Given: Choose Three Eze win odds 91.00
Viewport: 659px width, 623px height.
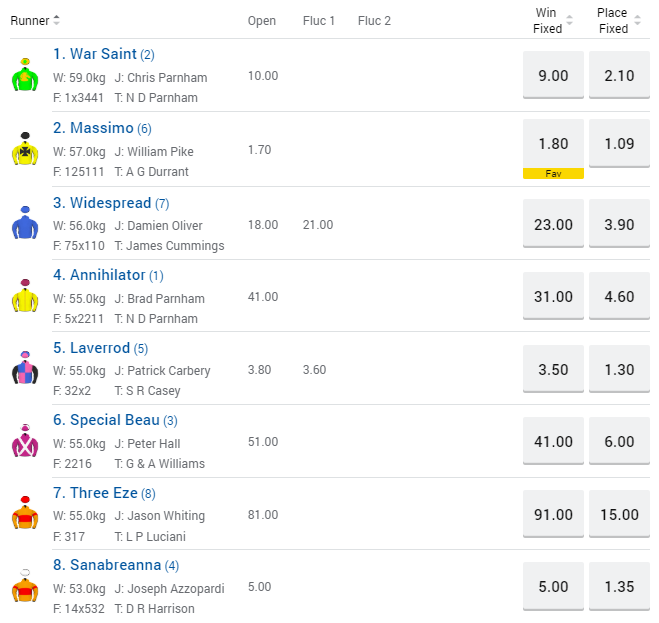Looking at the screenshot, I should click(x=553, y=515).
